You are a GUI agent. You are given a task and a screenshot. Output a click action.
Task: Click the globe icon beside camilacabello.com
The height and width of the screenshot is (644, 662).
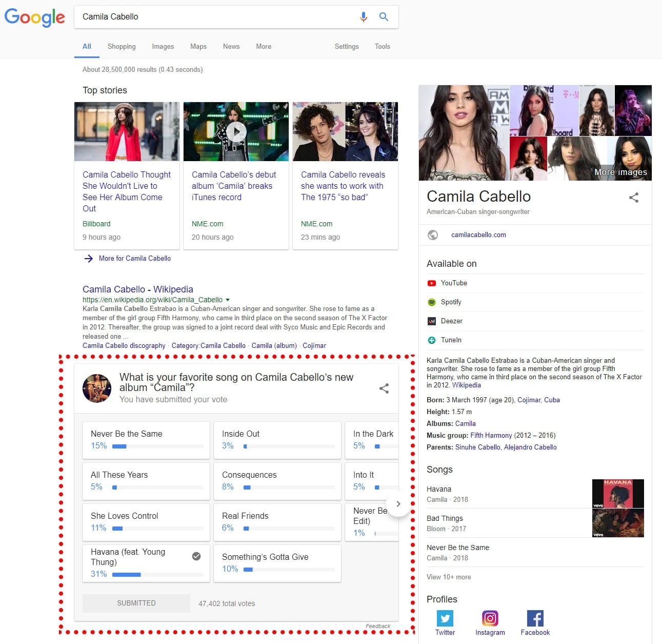(433, 235)
